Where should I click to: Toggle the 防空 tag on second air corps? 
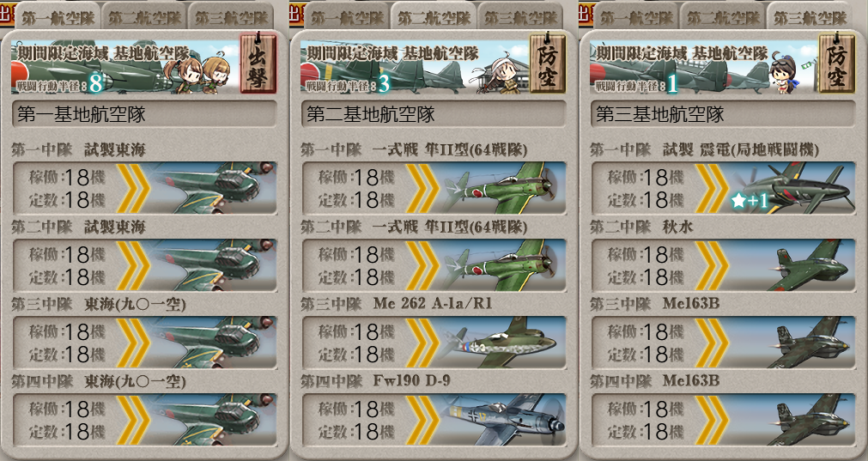click(548, 63)
